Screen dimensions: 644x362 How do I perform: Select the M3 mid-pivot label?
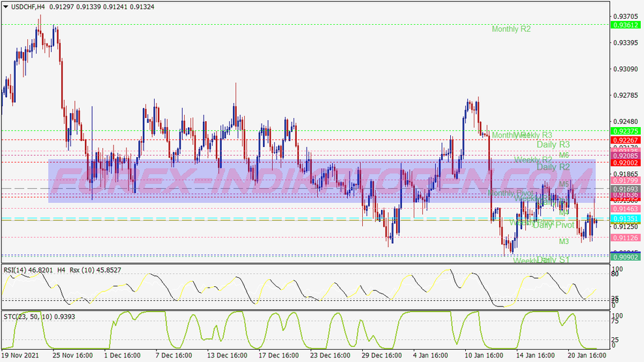tap(564, 242)
